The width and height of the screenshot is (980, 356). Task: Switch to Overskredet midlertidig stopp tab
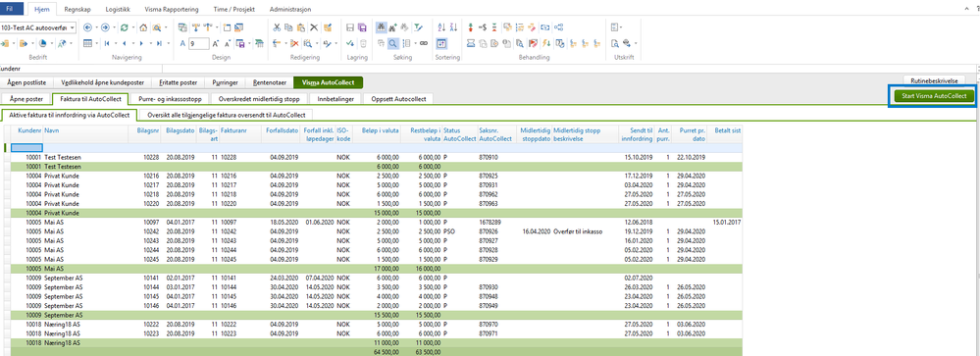[x=260, y=99]
